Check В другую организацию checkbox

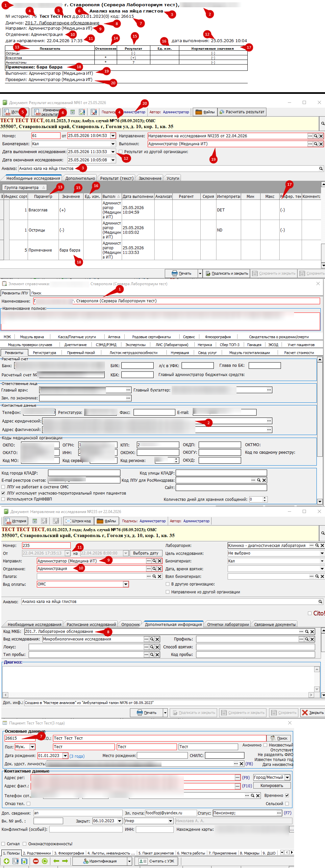(167, 584)
